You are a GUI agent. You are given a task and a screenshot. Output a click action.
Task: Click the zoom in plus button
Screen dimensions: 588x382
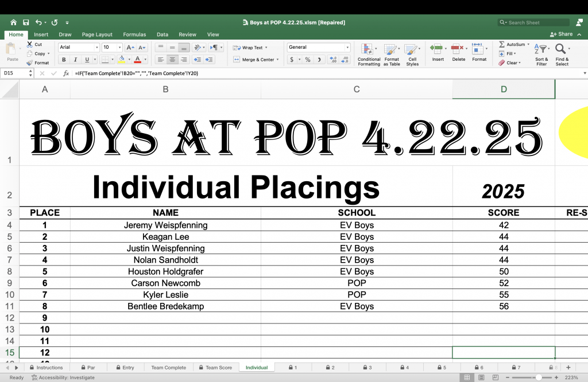(556, 377)
